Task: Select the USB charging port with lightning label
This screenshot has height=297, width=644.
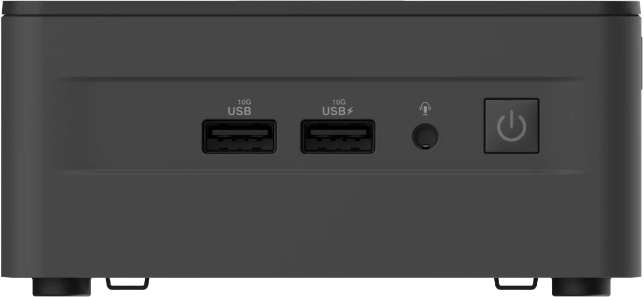Action: [338, 136]
